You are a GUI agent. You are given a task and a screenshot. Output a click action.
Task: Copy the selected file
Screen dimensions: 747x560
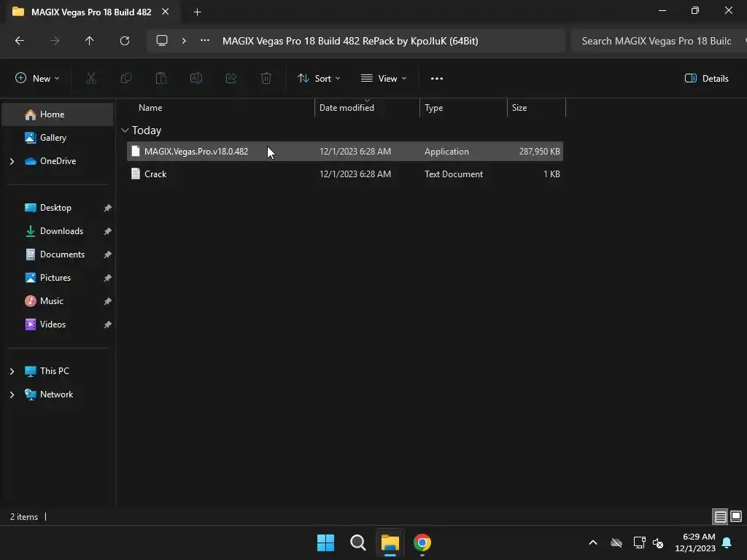[126, 79]
